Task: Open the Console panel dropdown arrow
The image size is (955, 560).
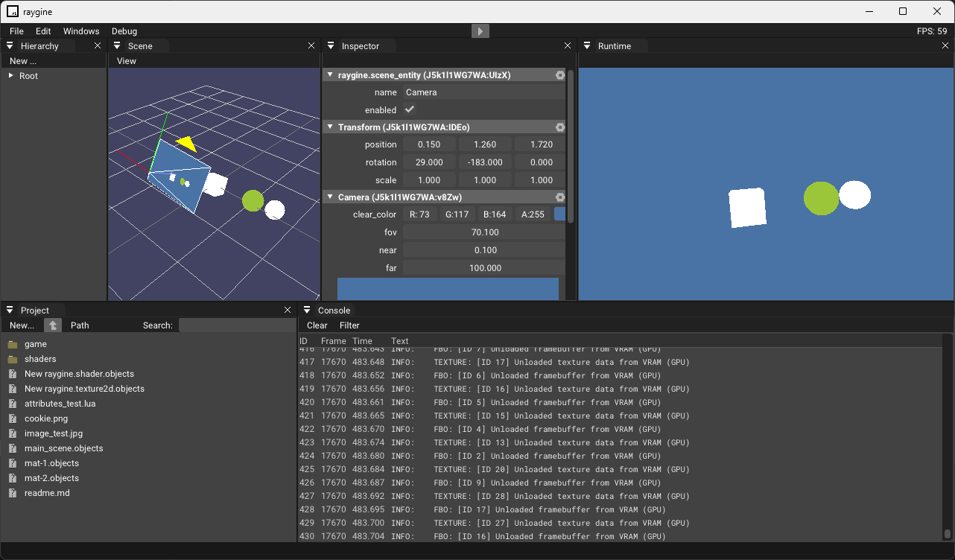Action: (x=307, y=311)
